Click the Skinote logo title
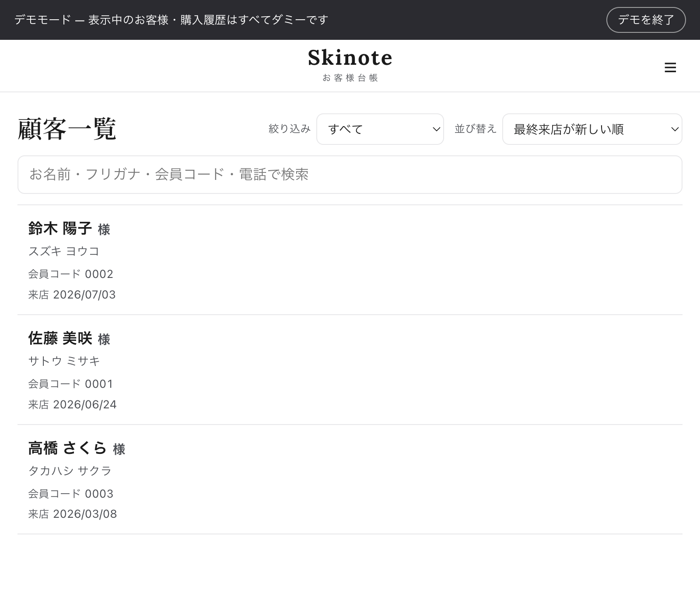 point(350,58)
